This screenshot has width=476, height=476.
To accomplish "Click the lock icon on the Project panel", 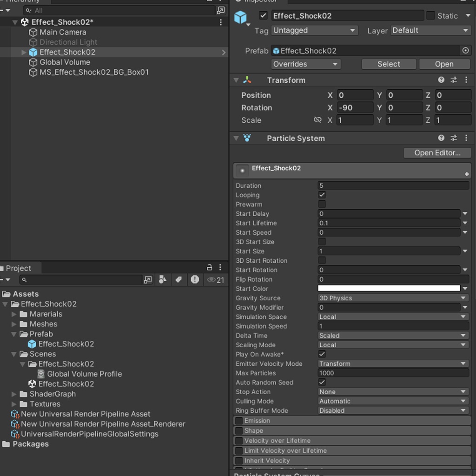I will (x=210, y=267).
